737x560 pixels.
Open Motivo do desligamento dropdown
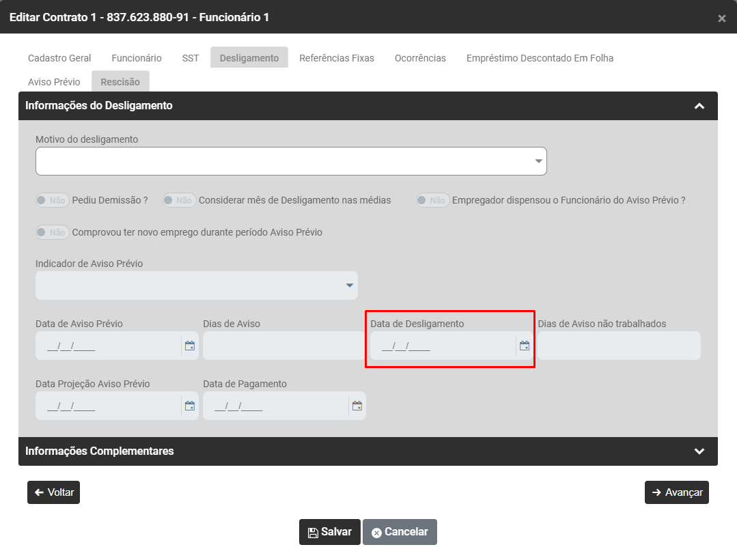pos(291,161)
